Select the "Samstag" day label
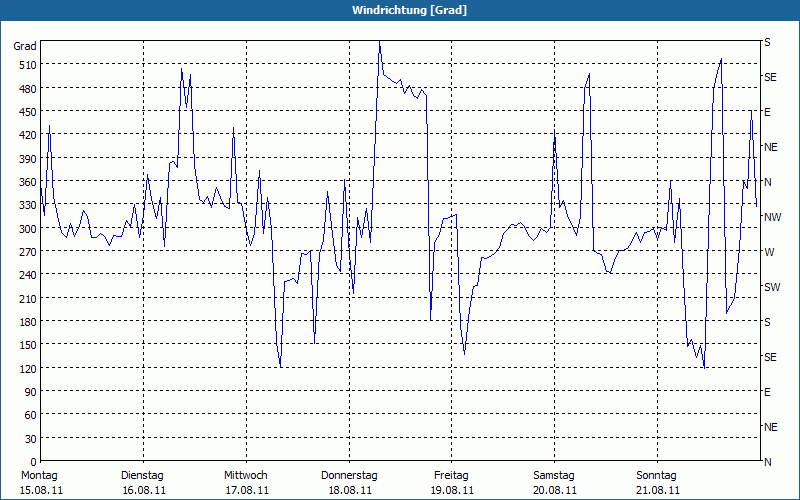 tap(554, 476)
